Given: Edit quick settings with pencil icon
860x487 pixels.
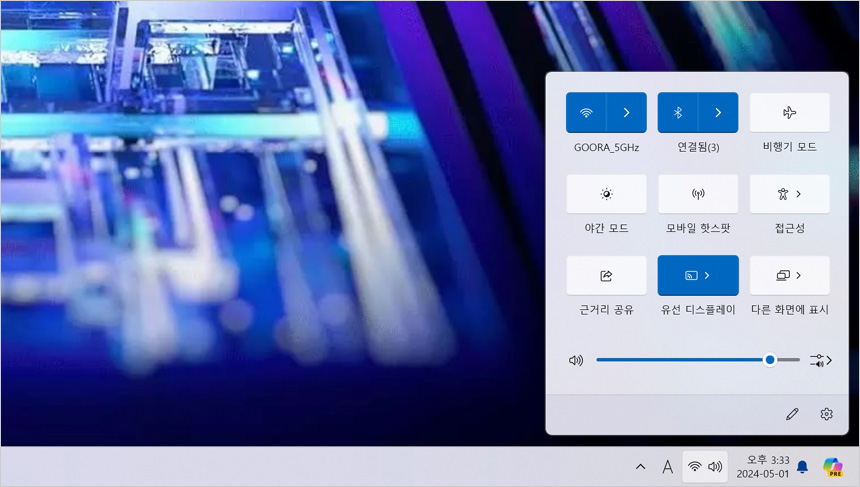Looking at the screenshot, I should click(792, 414).
